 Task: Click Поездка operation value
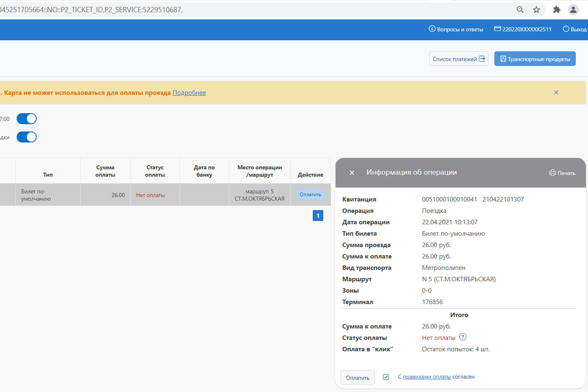[434, 211]
